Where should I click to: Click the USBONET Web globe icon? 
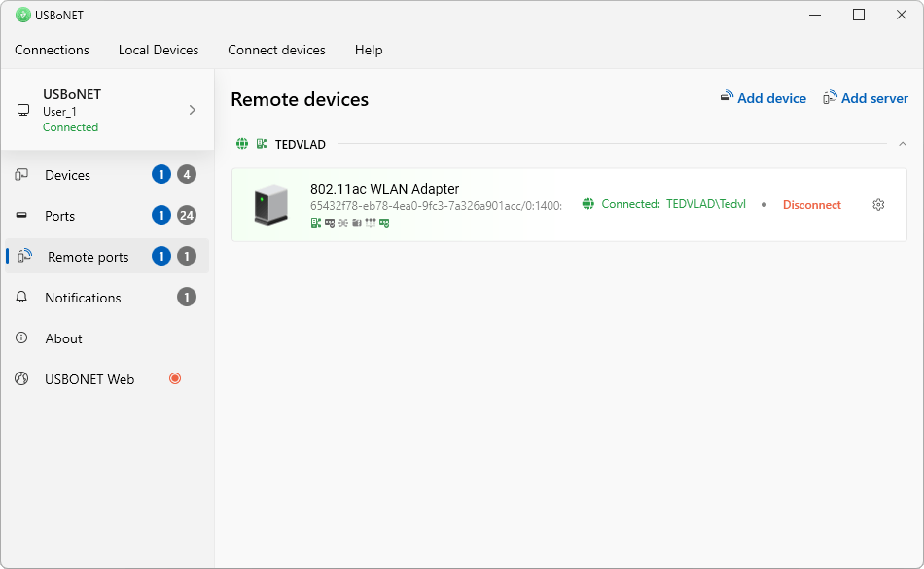coord(21,379)
